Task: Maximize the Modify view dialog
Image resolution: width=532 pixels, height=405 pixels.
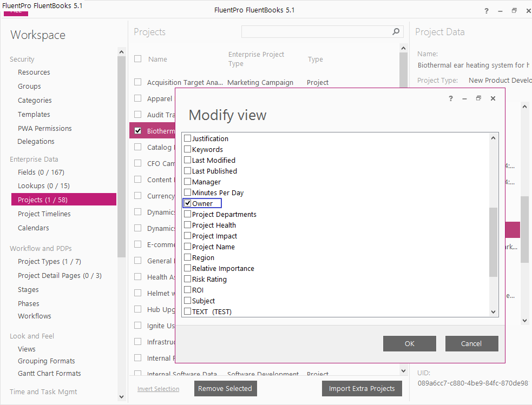Action: click(478, 98)
